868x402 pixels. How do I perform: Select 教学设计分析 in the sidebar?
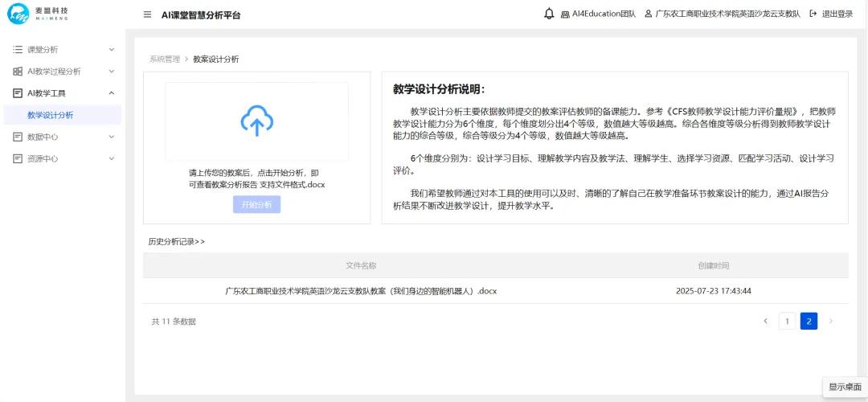[x=50, y=115]
